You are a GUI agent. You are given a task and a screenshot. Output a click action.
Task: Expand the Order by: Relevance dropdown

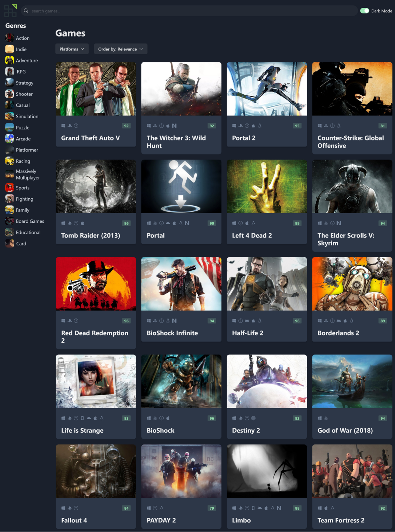pyautogui.click(x=120, y=49)
